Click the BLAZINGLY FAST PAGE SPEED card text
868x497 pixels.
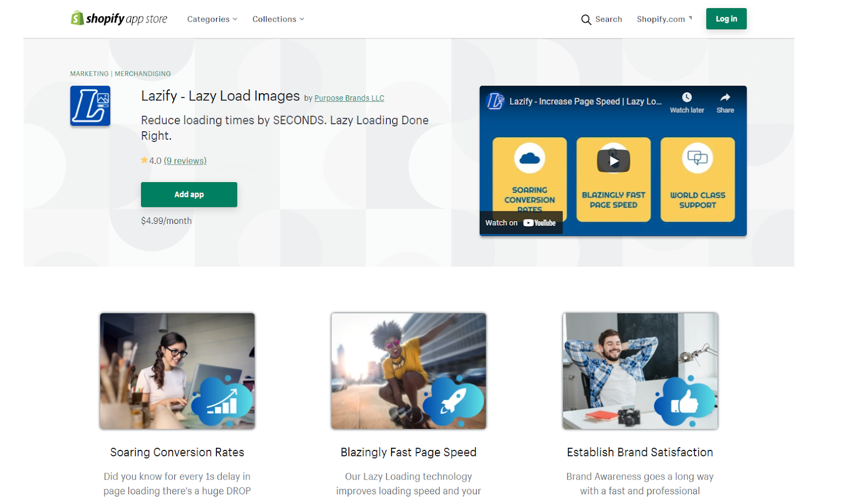(x=614, y=200)
